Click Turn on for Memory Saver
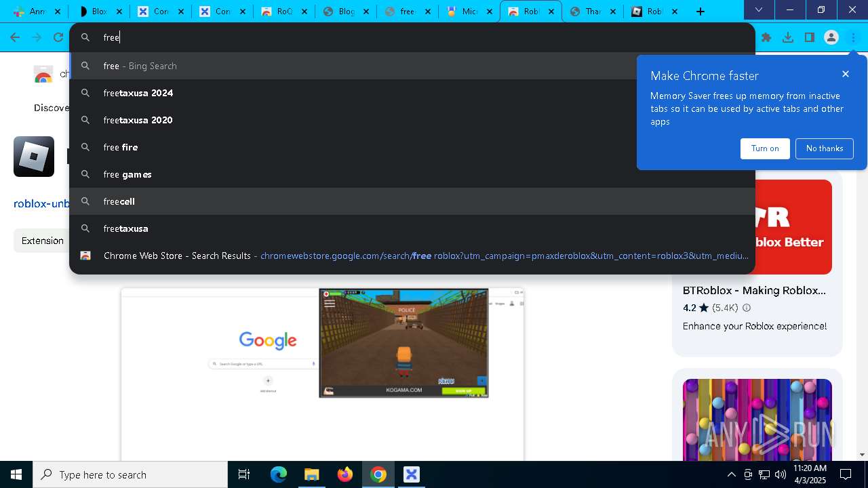 click(765, 148)
